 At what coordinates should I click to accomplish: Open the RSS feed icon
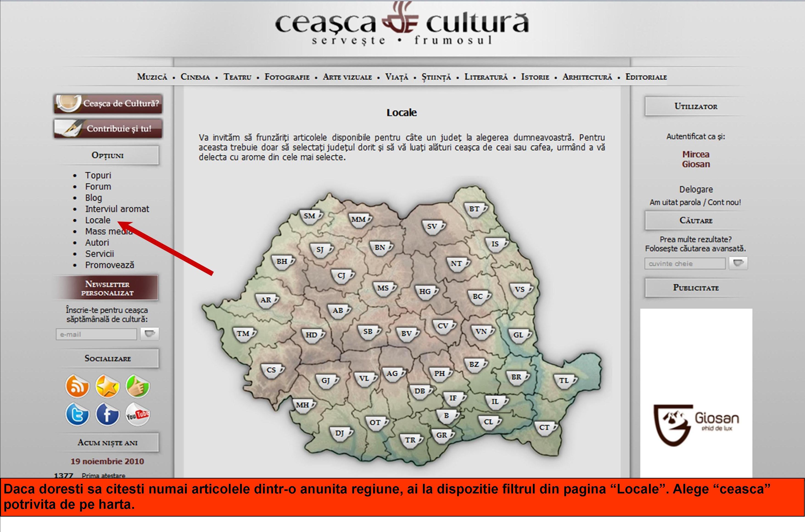77,386
